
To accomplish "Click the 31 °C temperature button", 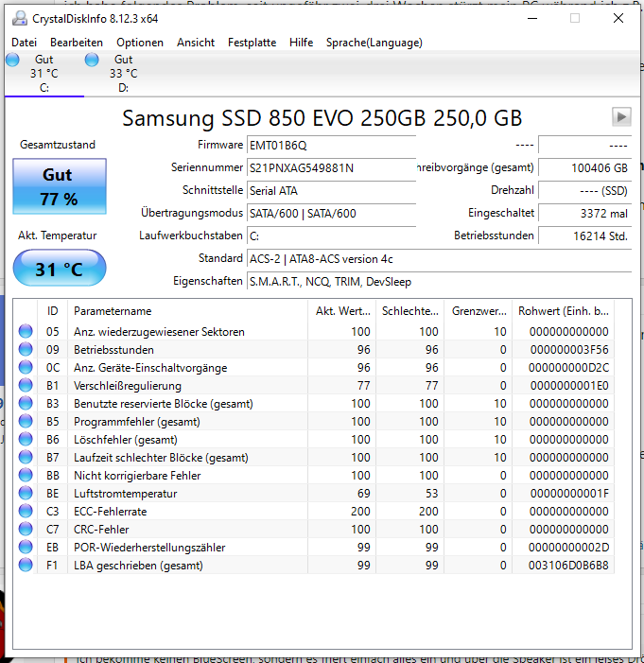I will (60, 268).
